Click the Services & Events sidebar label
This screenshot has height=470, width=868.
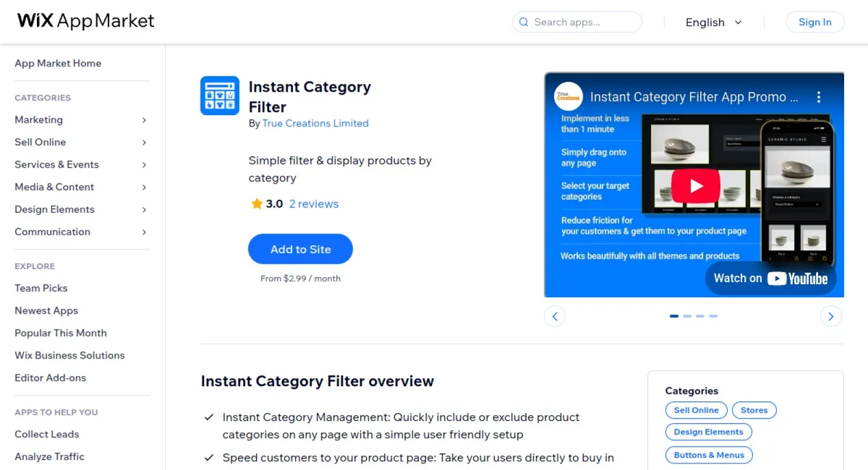point(56,165)
